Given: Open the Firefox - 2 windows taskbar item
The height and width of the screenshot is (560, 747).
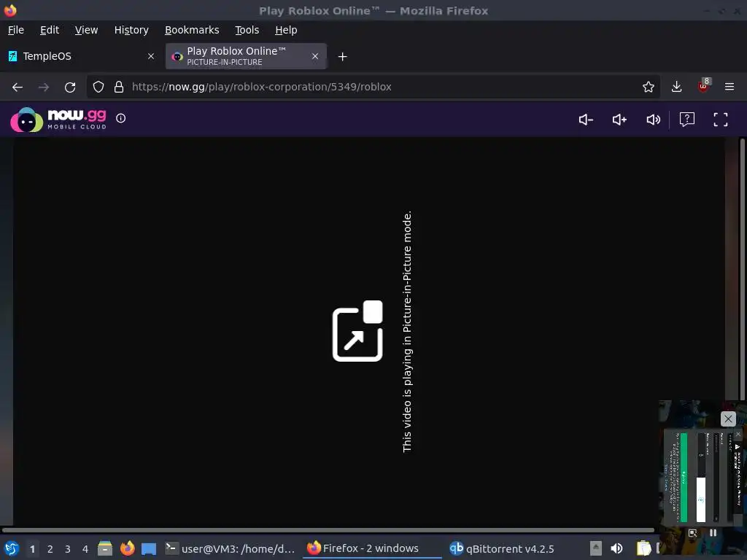Looking at the screenshot, I should [x=371, y=548].
